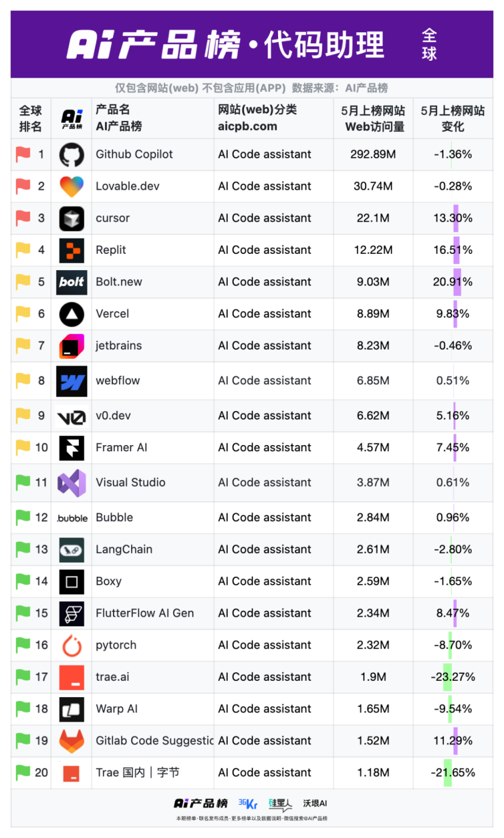Image resolution: width=504 pixels, height=838 pixels.
Task: Click the Replit logo icon
Action: [x=72, y=250]
